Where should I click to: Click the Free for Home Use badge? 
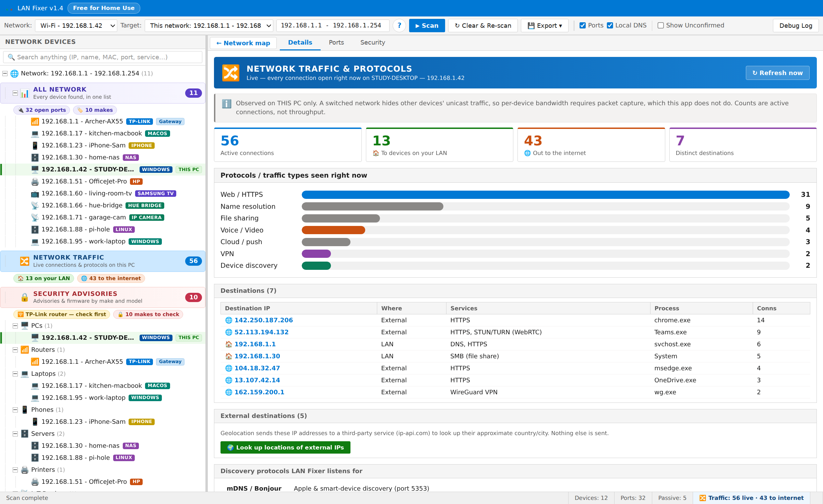(x=104, y=8)
